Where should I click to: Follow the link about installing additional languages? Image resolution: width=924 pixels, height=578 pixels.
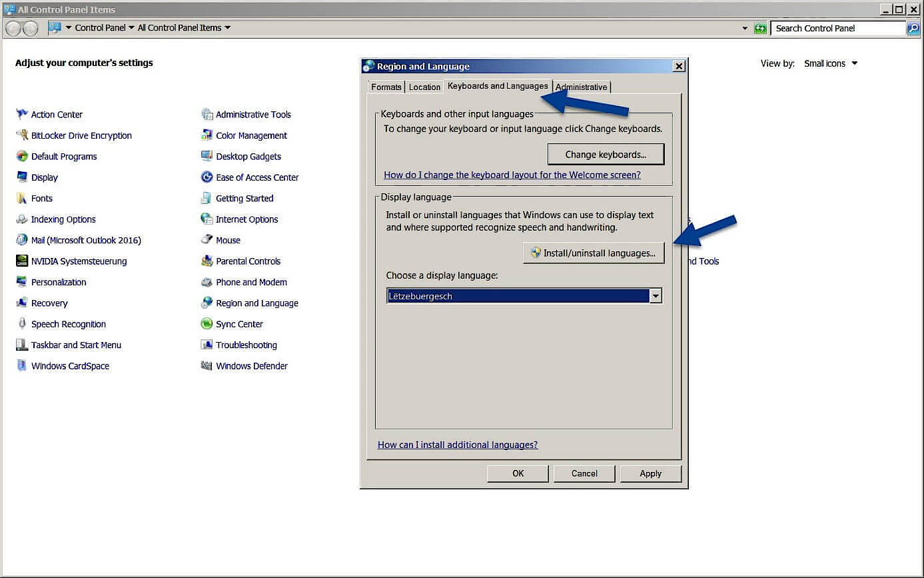click(x=458, y=444)
